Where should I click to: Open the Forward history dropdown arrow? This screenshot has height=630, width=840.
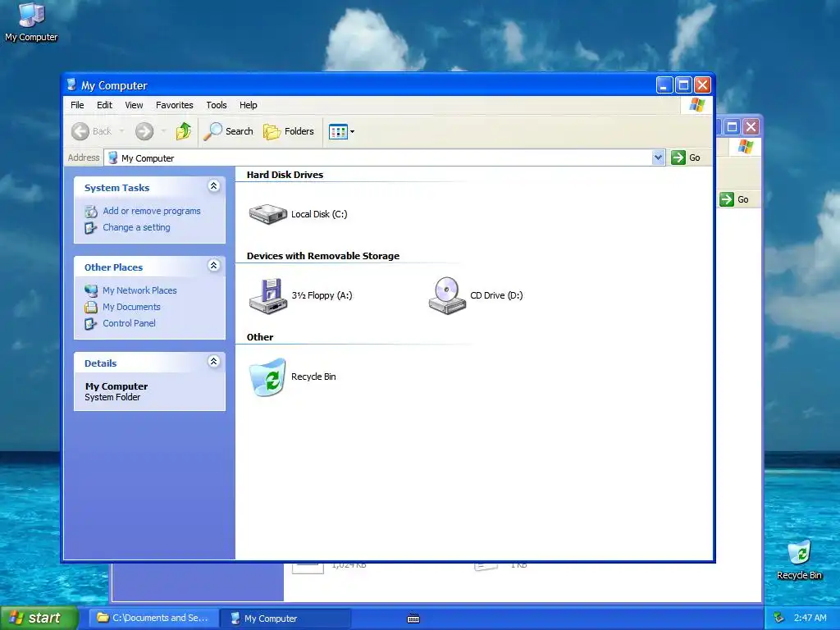coord(163,131)
